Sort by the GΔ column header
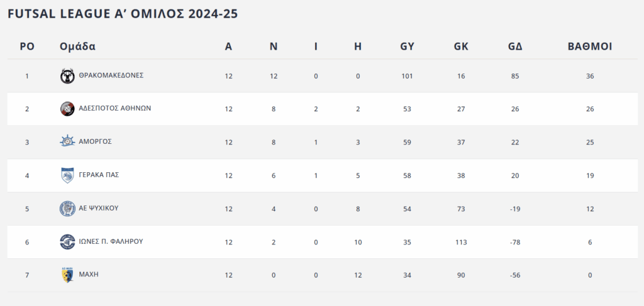This screenshot has width=644, height=306. pyautogui.click(x=515, y=46)
